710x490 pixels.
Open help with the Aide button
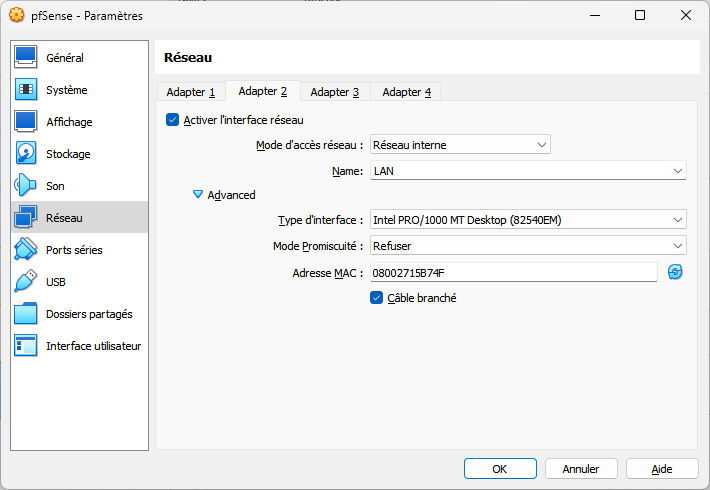click(x=662, y=469)
